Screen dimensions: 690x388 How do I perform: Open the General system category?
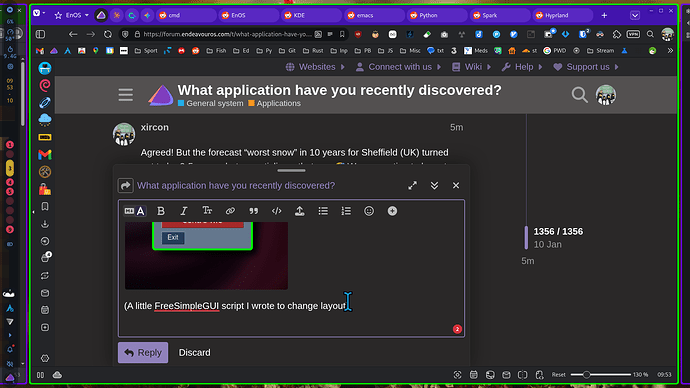tap(210, 103)
